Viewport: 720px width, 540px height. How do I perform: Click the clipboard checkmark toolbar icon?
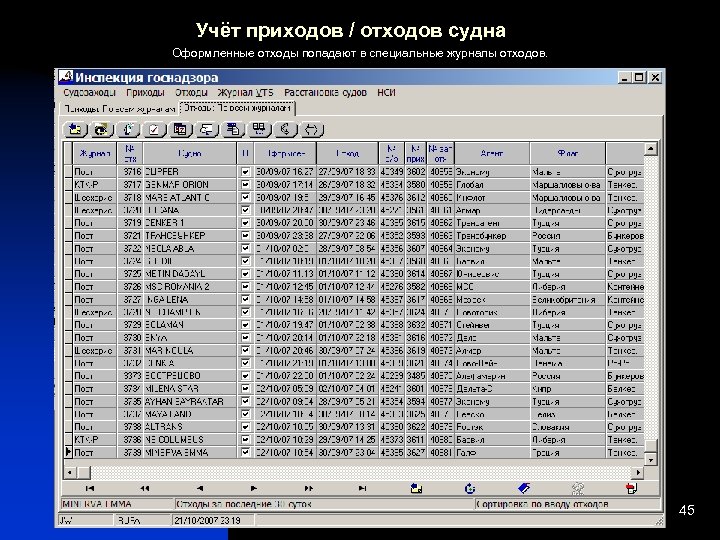154,130
